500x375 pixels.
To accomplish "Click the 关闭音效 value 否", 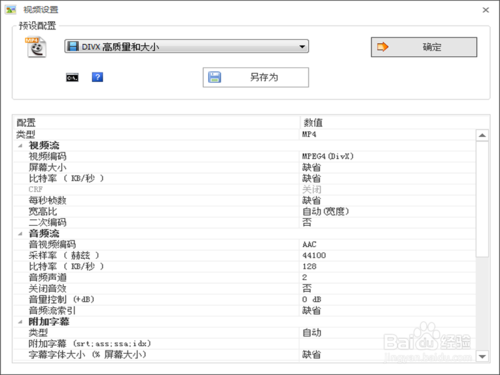I will pyautogui.click(x=307, y=288).
